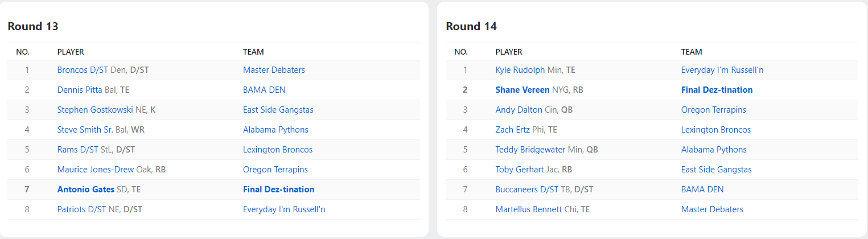
Task: Open Stephen Gostkowski player profile
Action: point(95,110)
